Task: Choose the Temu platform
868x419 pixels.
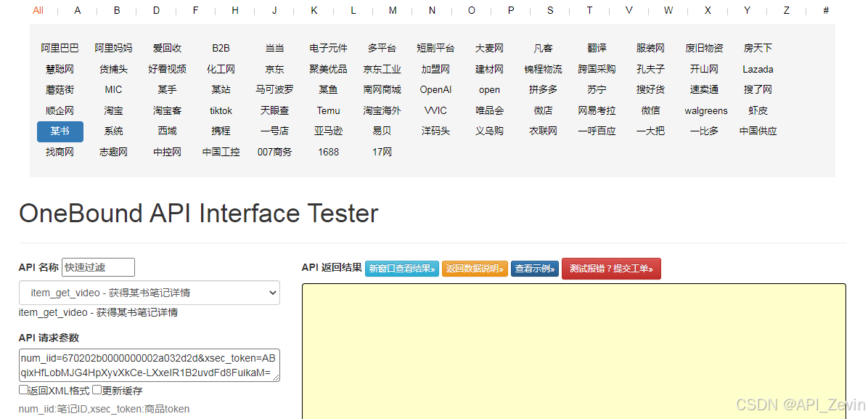Action: (x=328, y=111)
